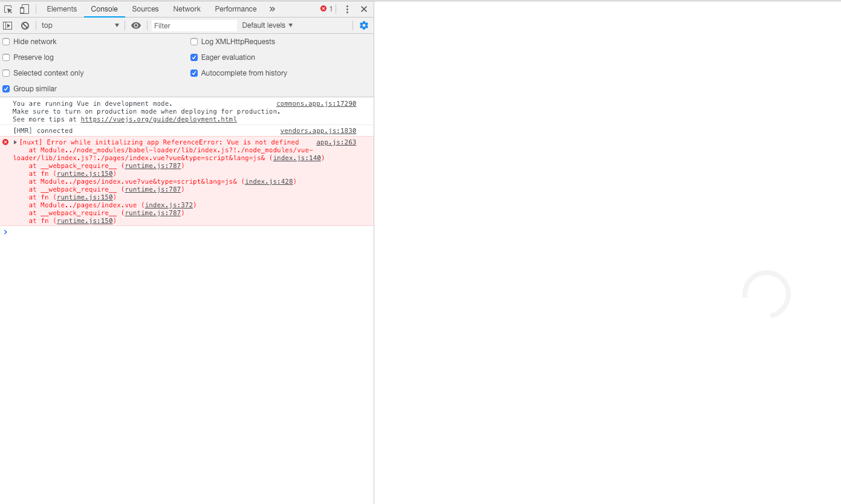Image resolution: width=841 pixels, height=504 pixels.
Task: Click the page loading spinner
Action: pos(767,294)
